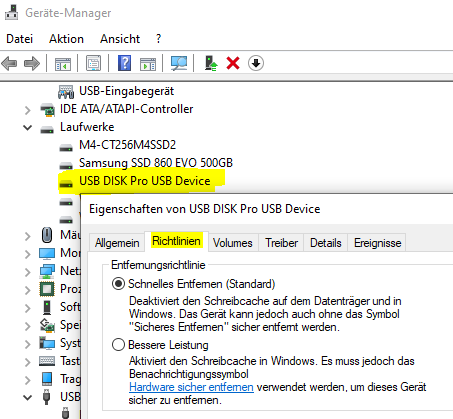Screen dimensions: 453x419
Task: Switch to the Volumes tab
Action: coord(233,243)
